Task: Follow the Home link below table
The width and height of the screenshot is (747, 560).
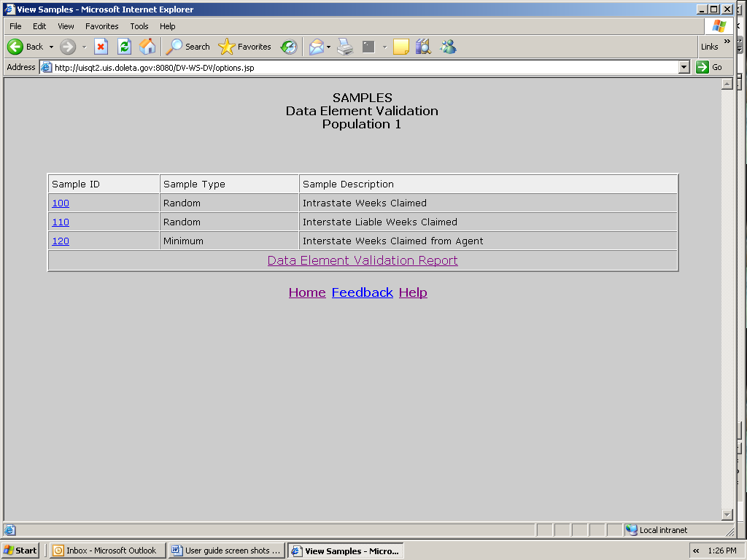Action: coord(307,292)
